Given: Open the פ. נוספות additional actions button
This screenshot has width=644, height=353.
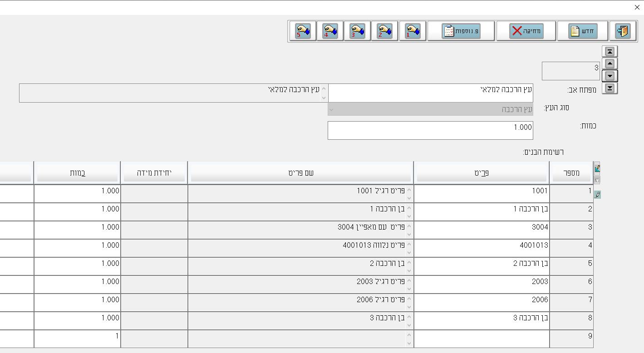Looking at the screenshot, I should click(461, 31).
